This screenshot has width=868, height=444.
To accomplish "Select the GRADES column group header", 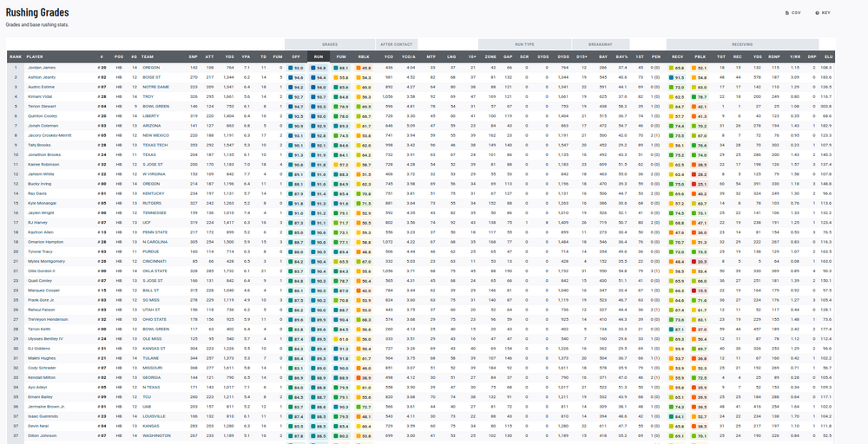I will [330, 43].
